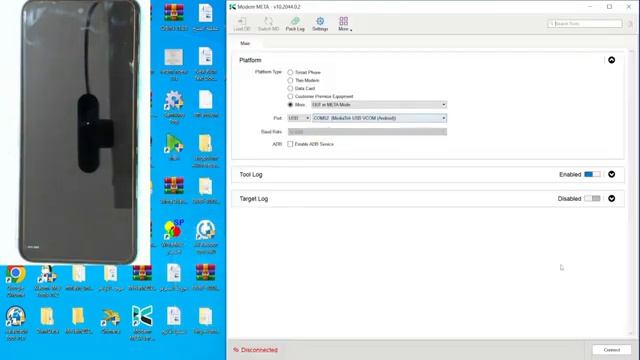Viewport: 640px width, 360px height.
Task: Open the USB port type dropdown
Action: (x=299, y=118)
